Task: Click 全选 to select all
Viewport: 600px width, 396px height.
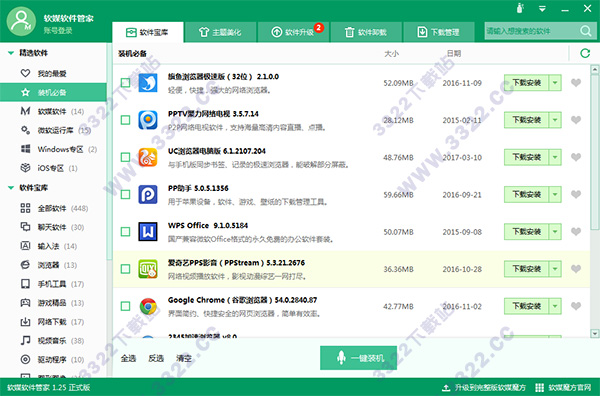Action: (x=129, y=359)
